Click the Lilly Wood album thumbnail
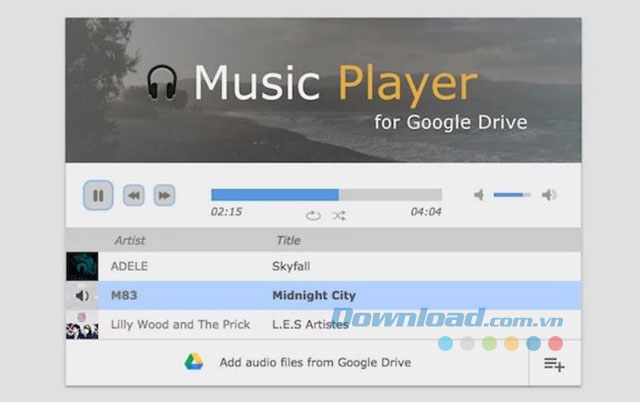This screenshot has width=640, height=403. pos(82,325)
